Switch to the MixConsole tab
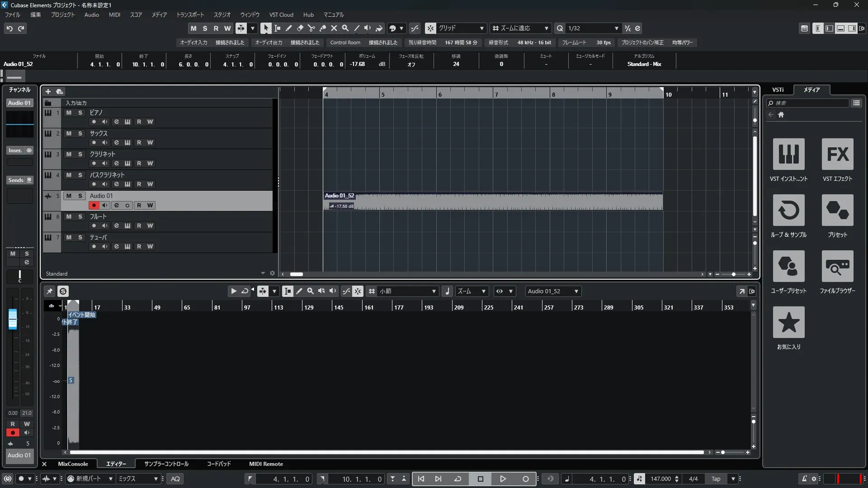The height and width of the screenshot is (488, 868). 73,464
